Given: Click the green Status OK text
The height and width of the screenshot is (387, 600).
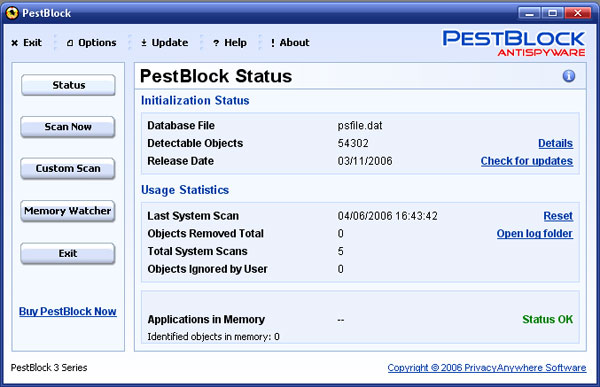Looking at the screenshot, I should (x=548, y=319).
